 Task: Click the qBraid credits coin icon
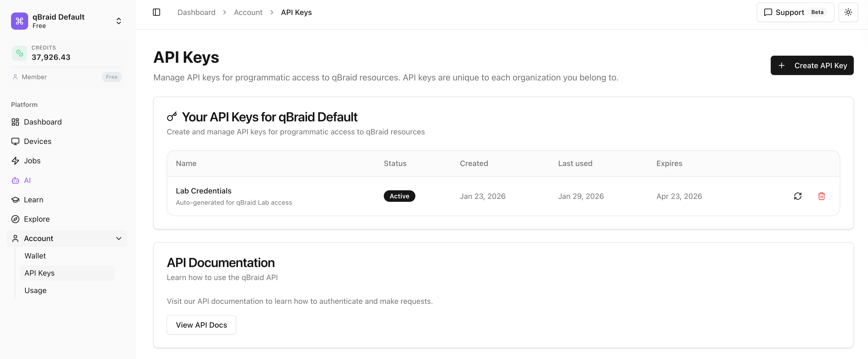click(x=19, y=53)
